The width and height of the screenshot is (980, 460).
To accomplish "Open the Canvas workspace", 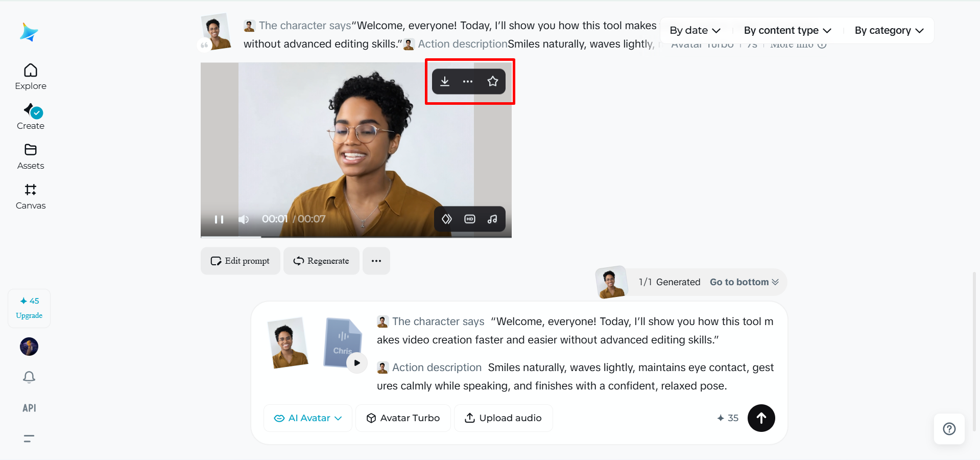I will 31,197.
